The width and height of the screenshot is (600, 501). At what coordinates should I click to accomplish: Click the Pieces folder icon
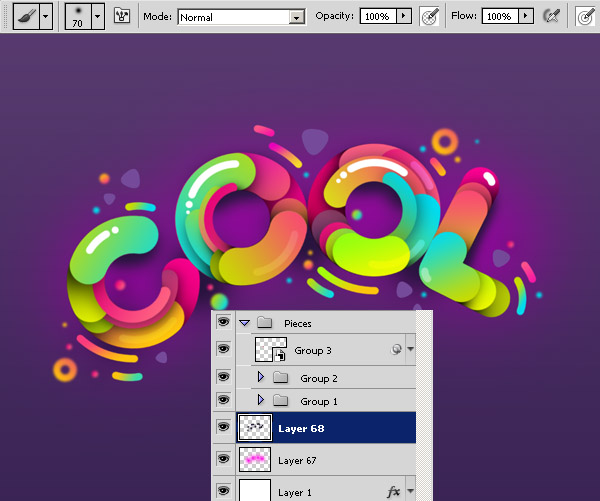click(264, 323)
